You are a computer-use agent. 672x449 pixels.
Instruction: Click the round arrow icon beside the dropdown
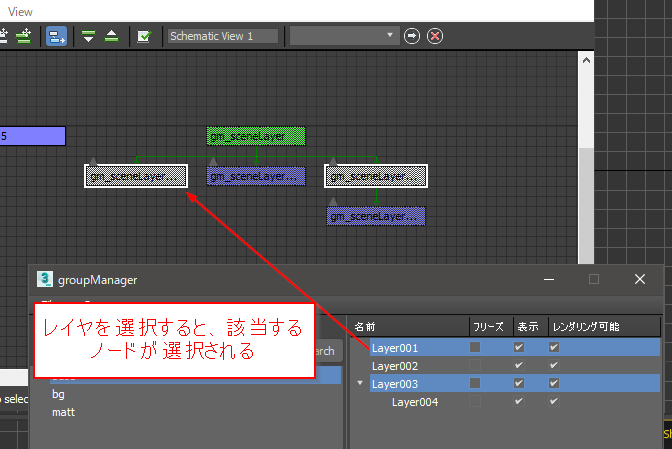pos(412,36)
